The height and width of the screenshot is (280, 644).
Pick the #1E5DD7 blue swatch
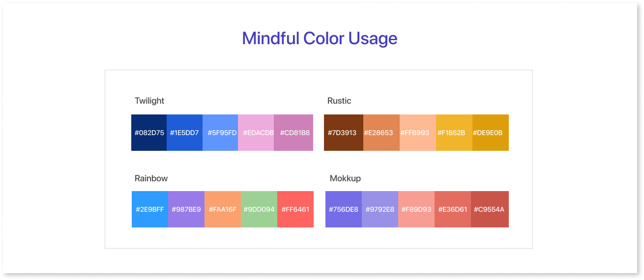[x=184, y=133]
